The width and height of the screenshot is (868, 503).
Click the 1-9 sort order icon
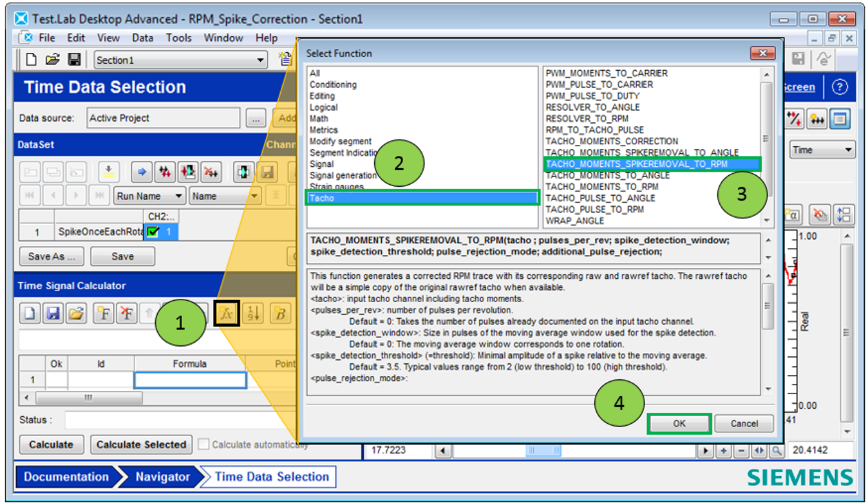(253, 313)
